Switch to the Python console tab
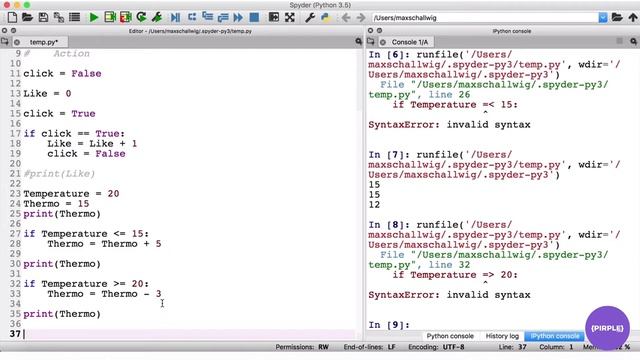The width and height of the screenshot is (640, 360). click(x=450, y=336)
